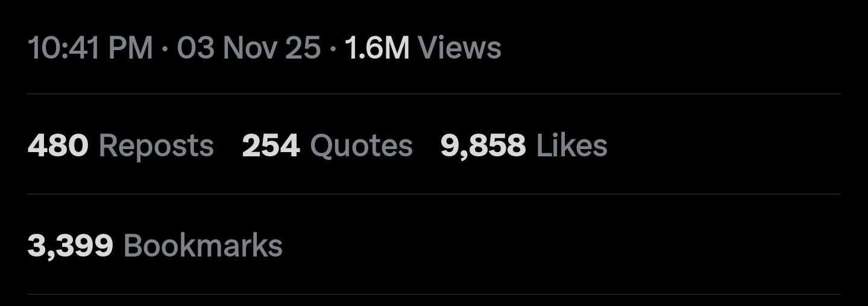Screen dimensions: 868x306
Task: Click the 254 quote count number
Action: (271, 146)
